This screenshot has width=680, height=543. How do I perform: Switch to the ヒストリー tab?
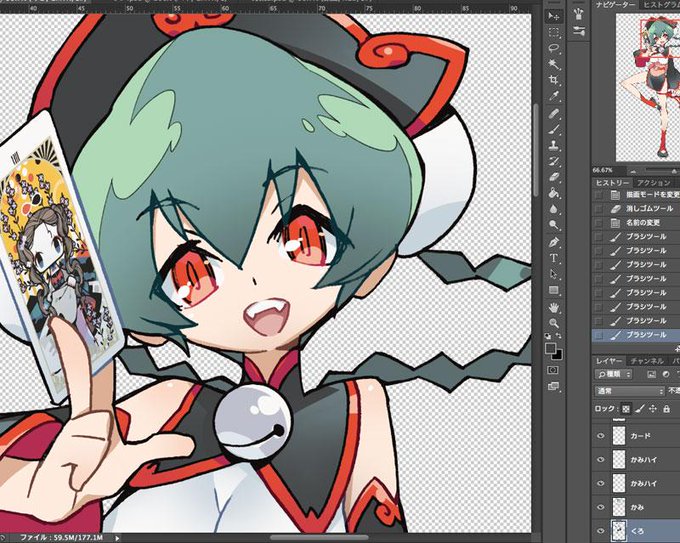(x=612, y=183)
